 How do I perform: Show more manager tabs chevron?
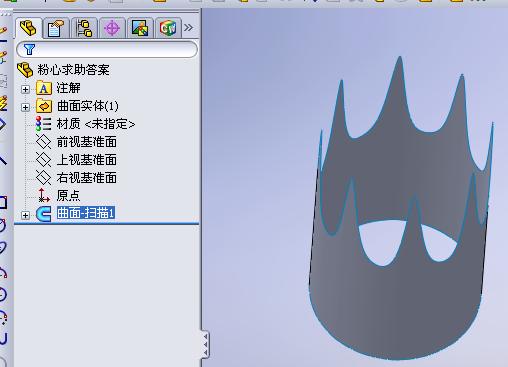[188, 27]
